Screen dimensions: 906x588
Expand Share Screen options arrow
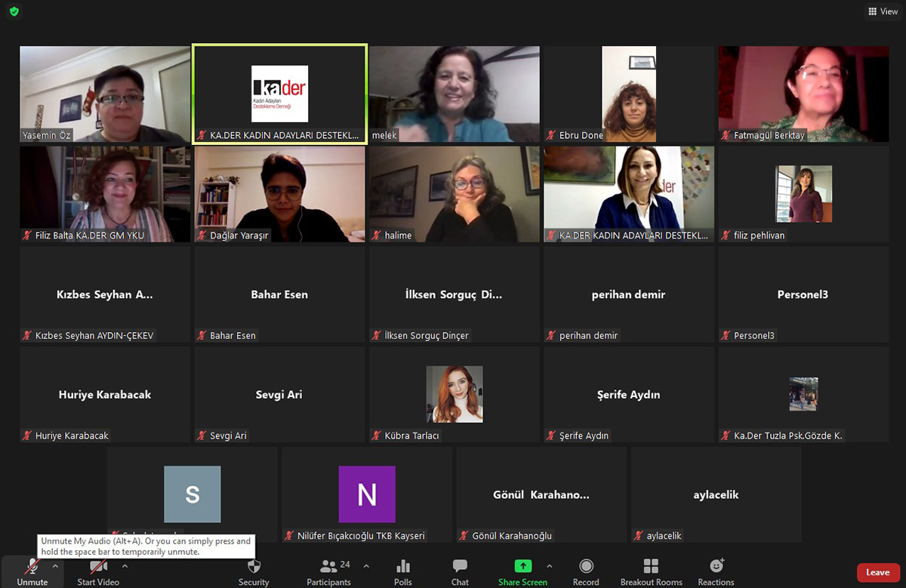(x=549, y=565)
